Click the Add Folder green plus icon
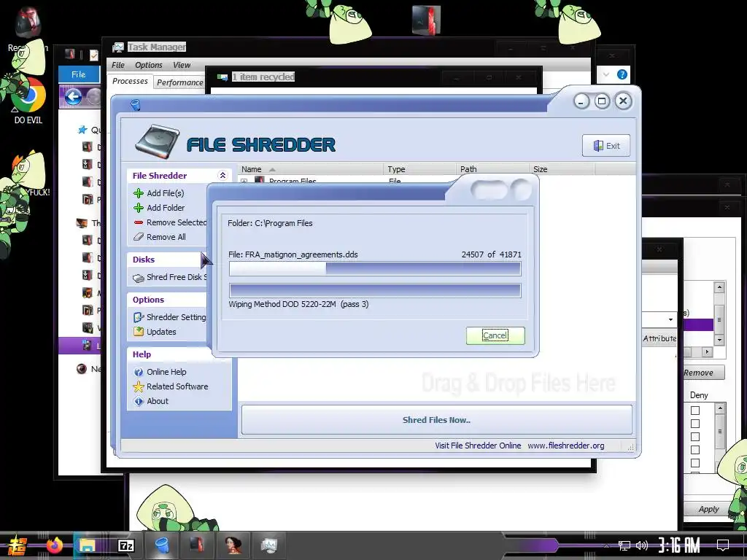 click(x=139, y=208)
